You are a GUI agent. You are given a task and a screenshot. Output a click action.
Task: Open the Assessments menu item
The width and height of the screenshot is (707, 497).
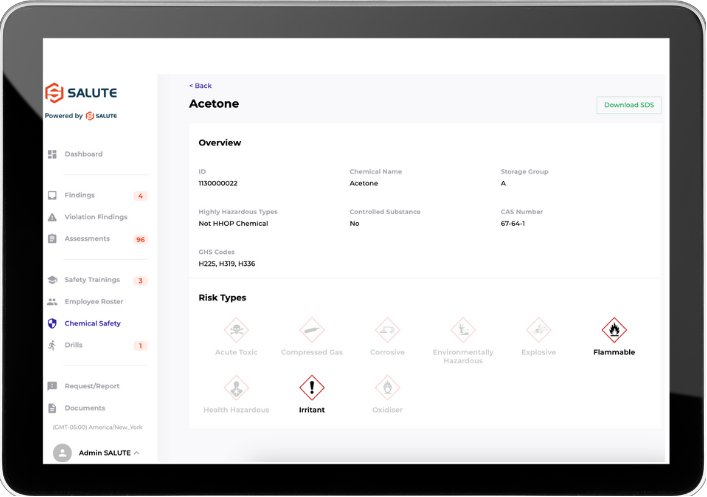tap(87, 239)
